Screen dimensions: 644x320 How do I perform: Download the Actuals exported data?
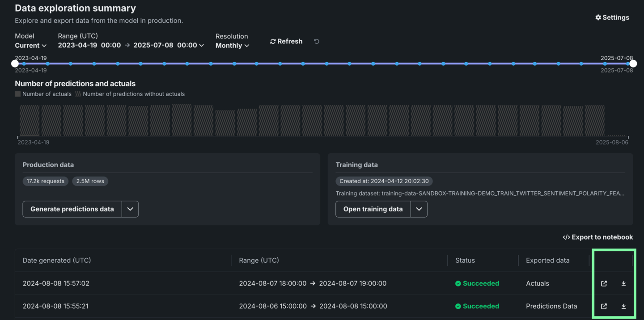click(x=623, y=283)
